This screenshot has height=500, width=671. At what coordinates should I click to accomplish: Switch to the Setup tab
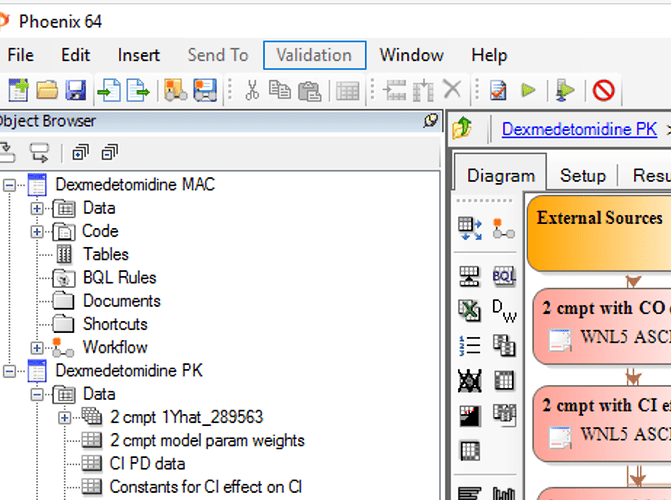click(x=583, y=176)
